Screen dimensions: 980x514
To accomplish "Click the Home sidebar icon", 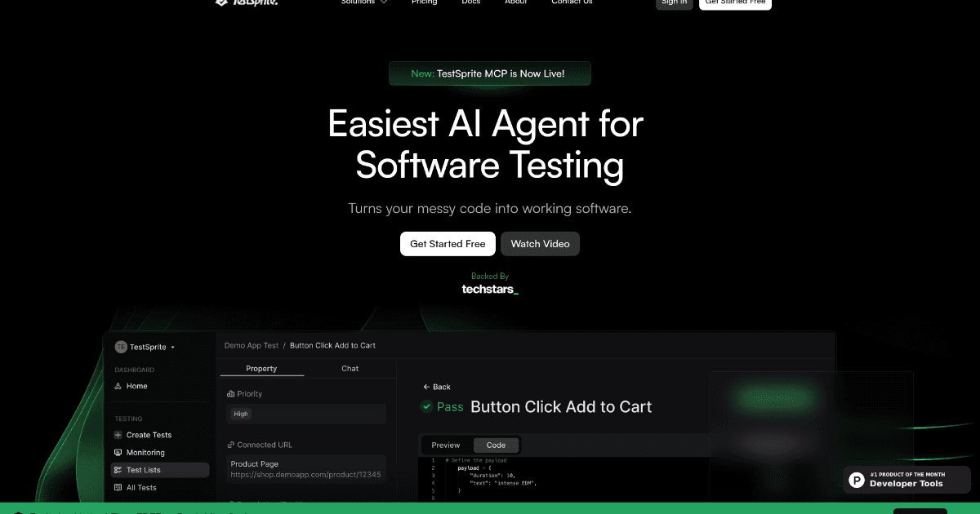I will tap(118, 386).
